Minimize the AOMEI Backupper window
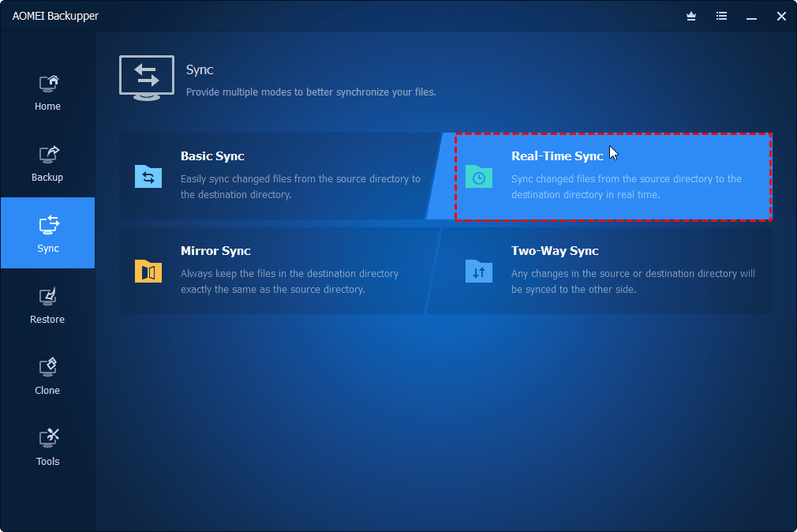 tap(751, 16)
